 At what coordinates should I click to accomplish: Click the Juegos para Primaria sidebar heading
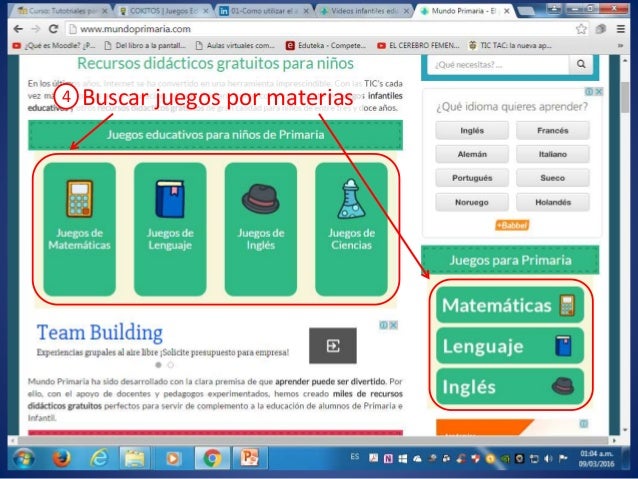(x=510, y=260)
